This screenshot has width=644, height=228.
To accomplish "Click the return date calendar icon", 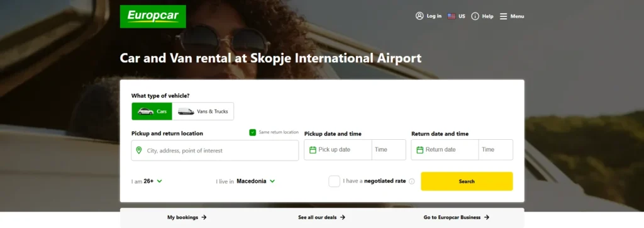I will click(419, 150).
